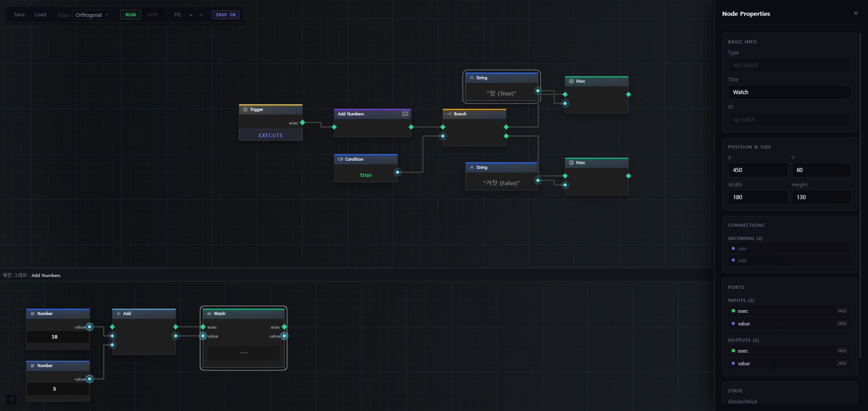Click the exec row under INPUTS

pos(790,311)
